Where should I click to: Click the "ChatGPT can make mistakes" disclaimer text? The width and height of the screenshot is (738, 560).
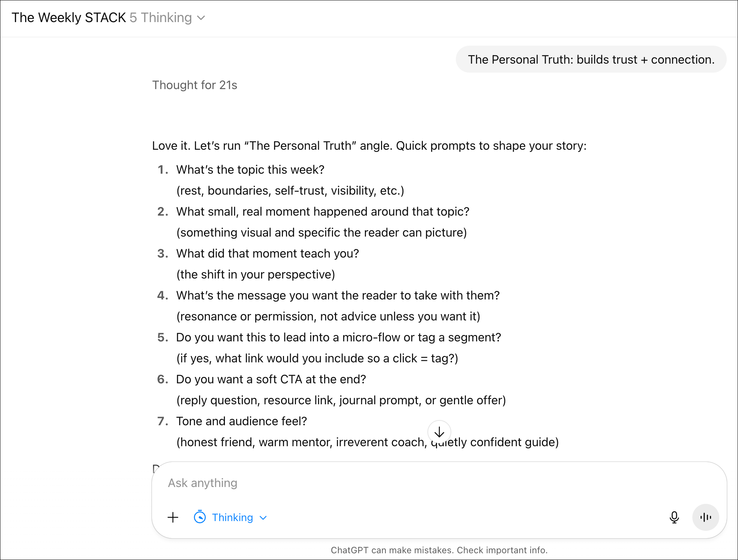coord(439,550)
